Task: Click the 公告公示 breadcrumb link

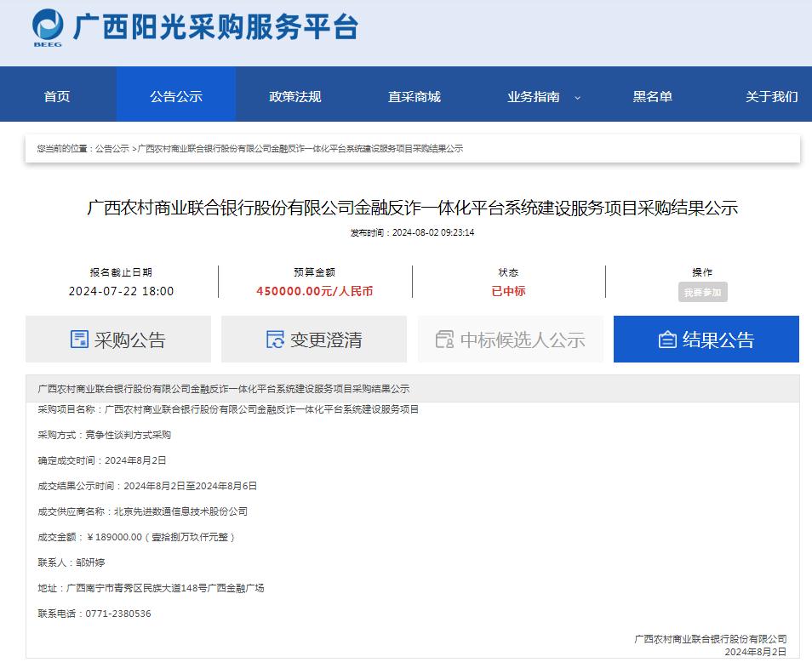Action: click(112, 149)
